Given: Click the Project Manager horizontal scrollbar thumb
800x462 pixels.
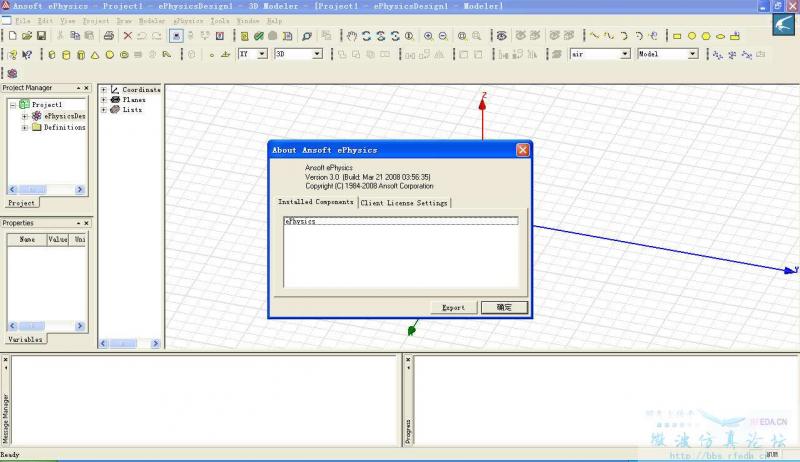Looking at the screenshot, I should (32, 190).
